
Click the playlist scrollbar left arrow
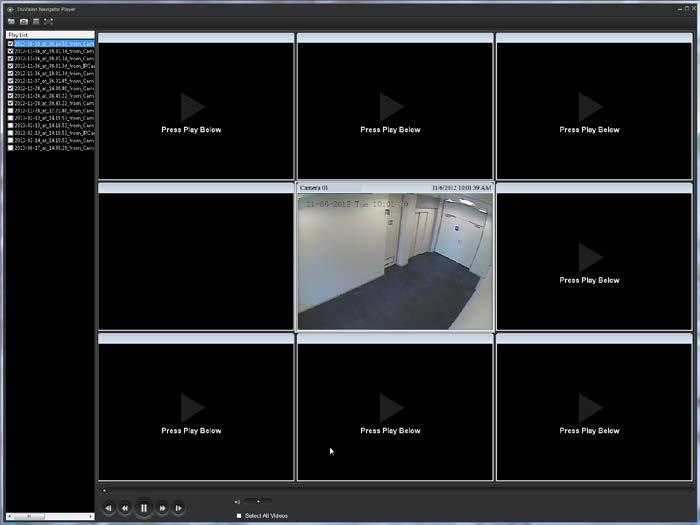click(10, 516)
